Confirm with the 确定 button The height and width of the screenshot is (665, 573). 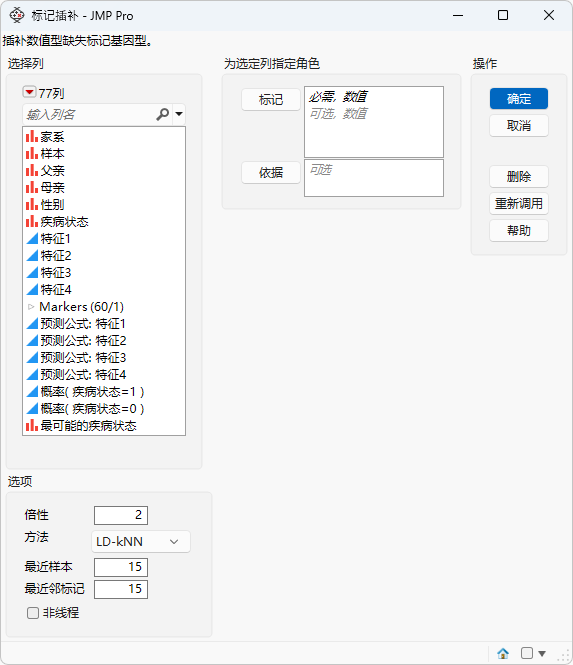pos(519,99)
